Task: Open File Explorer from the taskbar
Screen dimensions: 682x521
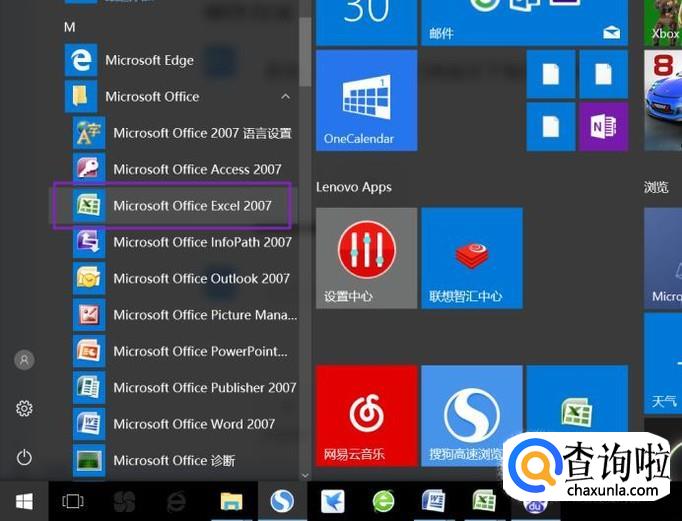Action: click(x=231, y=501)
